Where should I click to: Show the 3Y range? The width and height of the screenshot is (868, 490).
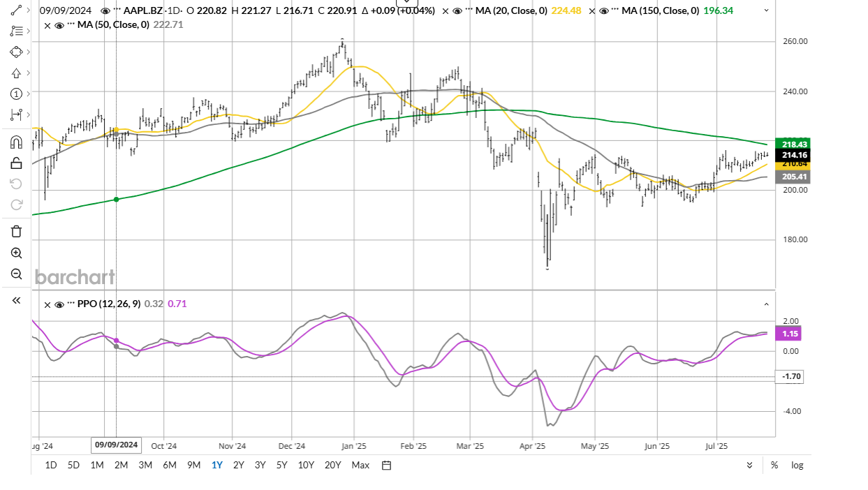pos(260,466)
